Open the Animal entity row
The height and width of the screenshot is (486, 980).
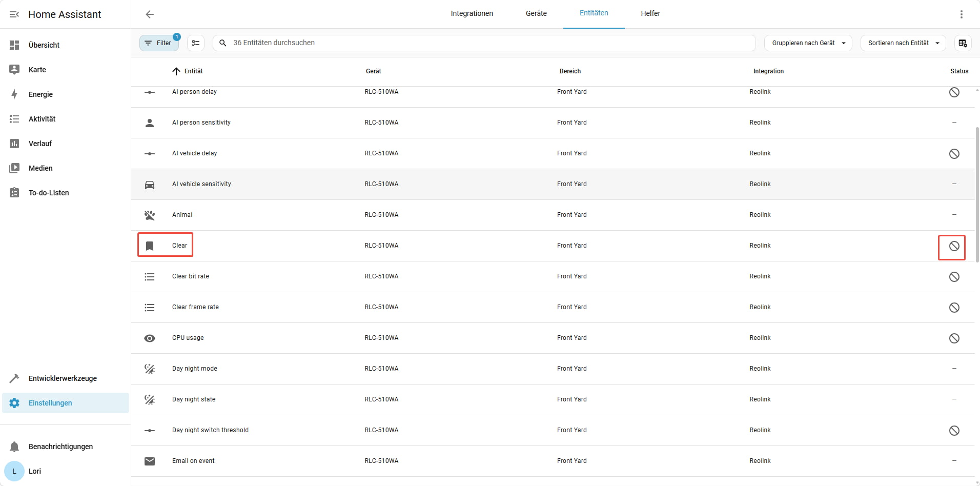click(x=553, y=215)
